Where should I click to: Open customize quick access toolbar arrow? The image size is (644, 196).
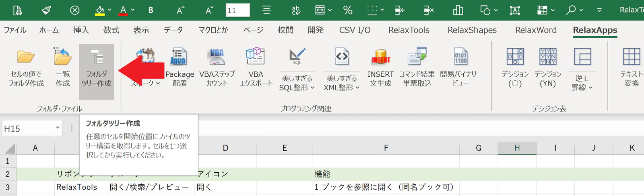tap(599, 10)
